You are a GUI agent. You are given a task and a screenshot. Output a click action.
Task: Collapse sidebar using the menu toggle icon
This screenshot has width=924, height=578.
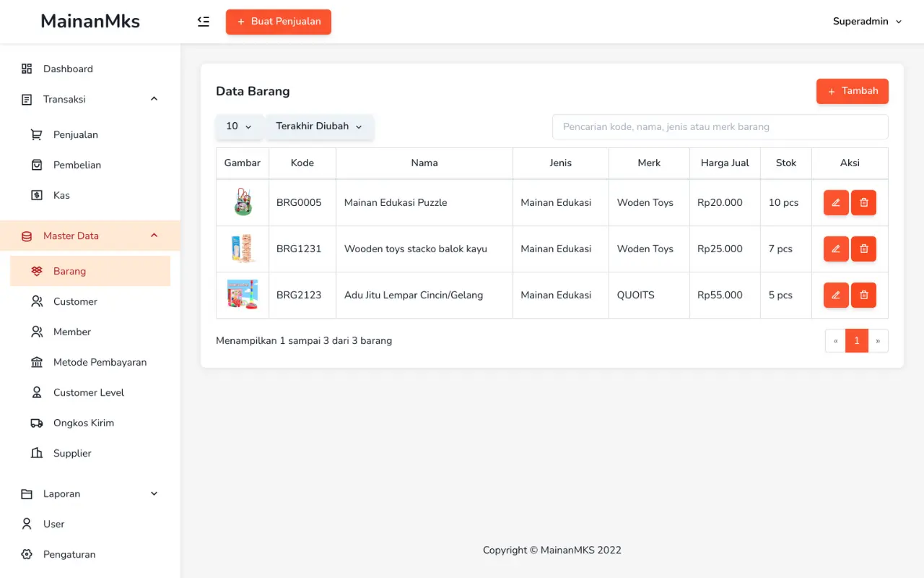204,22
